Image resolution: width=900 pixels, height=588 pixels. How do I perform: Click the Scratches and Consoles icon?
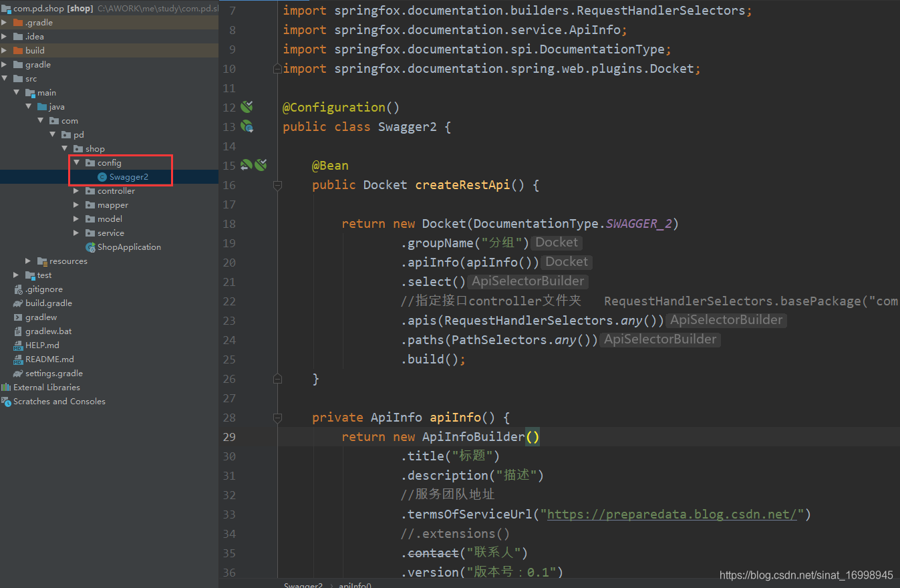click(6, 402)
